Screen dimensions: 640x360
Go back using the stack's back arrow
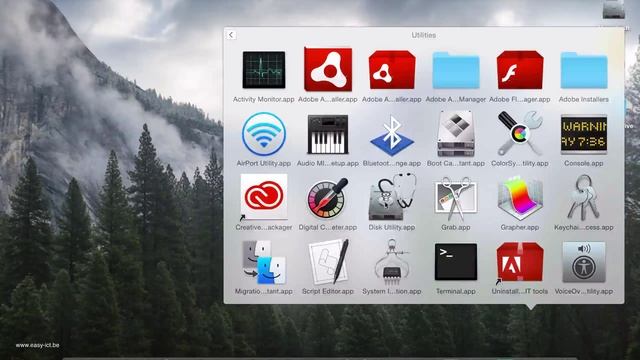point(231,35)
